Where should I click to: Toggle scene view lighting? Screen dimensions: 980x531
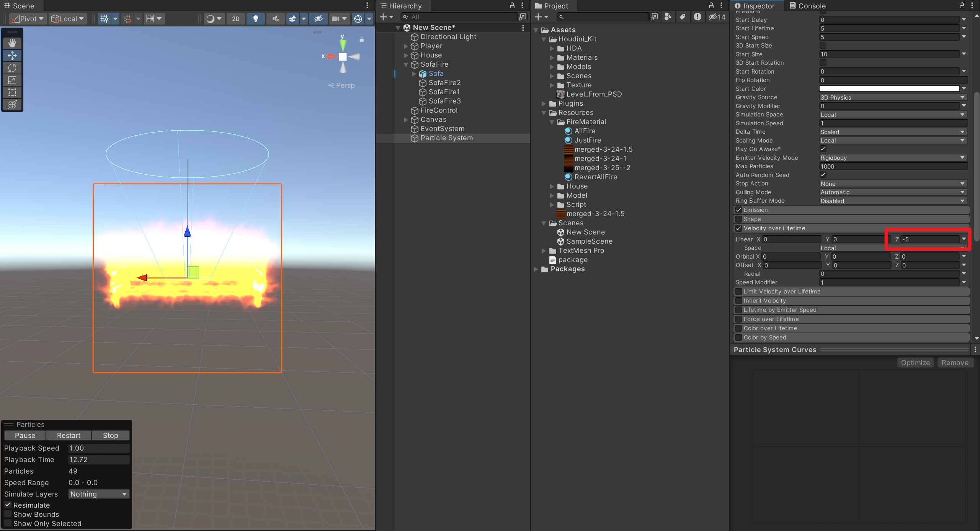(x=255, y=18)
